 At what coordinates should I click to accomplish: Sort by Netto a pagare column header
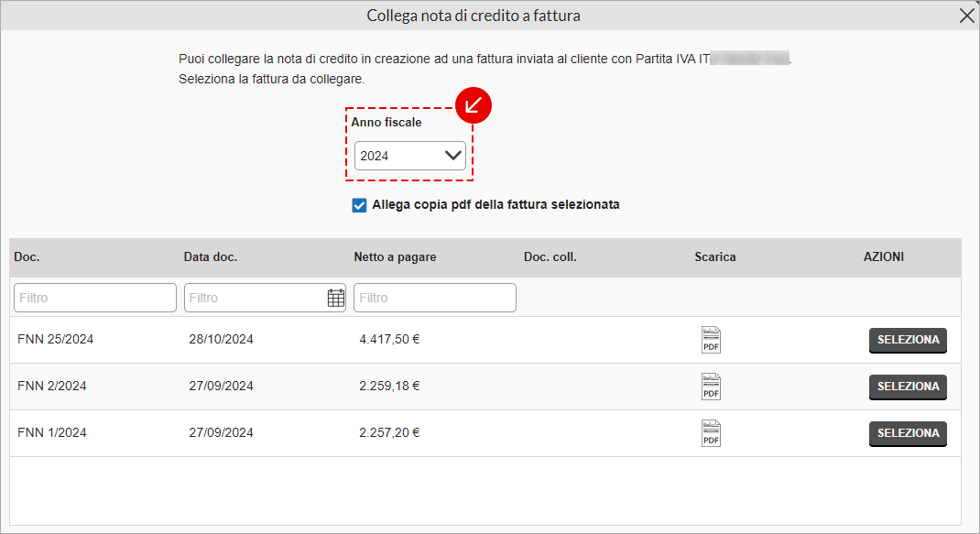(395, 257)
